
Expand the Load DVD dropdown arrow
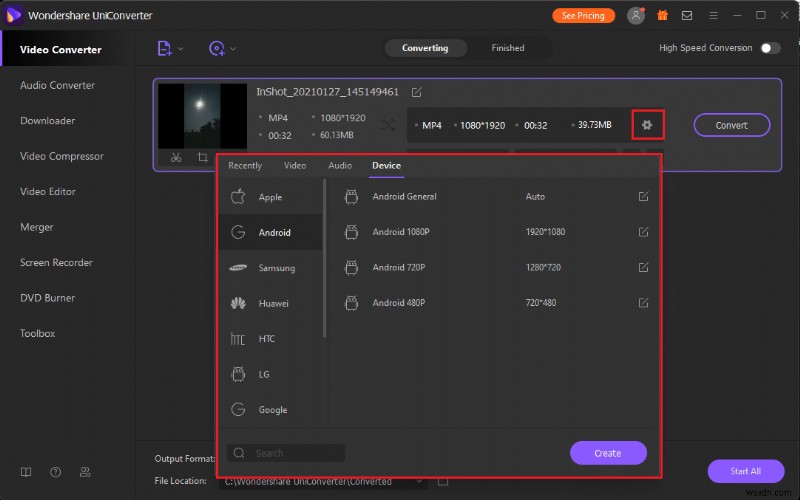click(233, 48)
